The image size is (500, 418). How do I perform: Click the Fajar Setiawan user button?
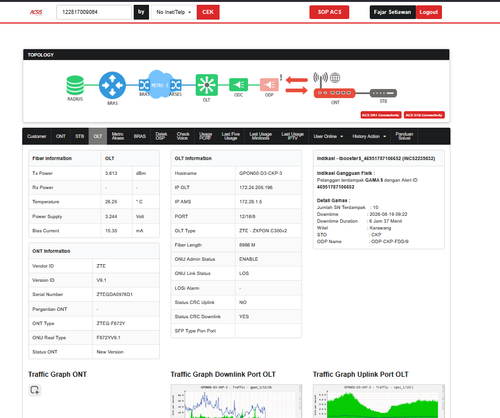[393, 12]
